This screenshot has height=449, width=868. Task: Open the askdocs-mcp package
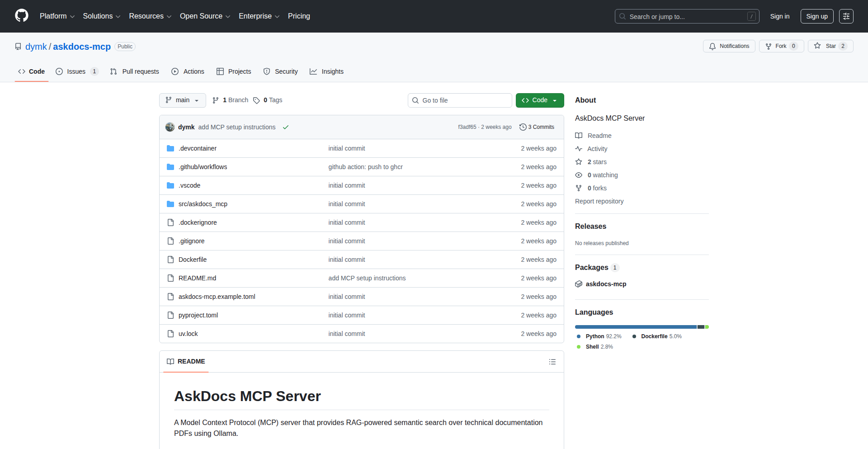tap(606, 284)
